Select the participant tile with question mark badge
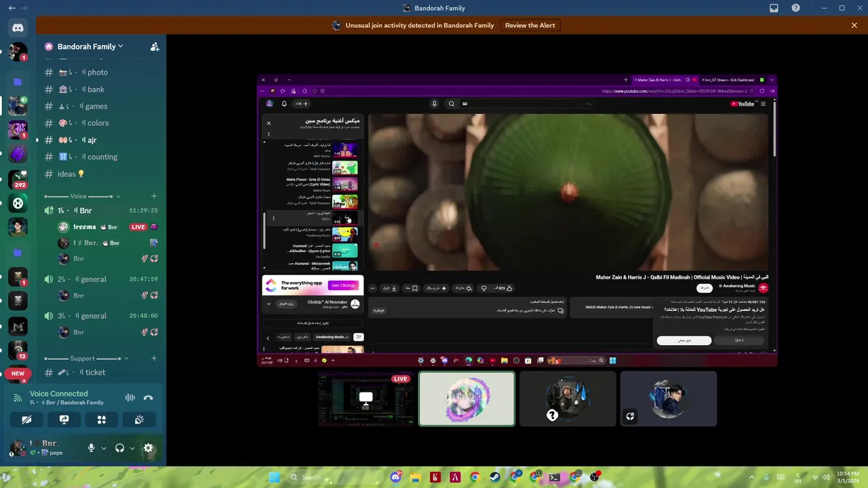The image size is (868, 488). click(x=568, y=399)
